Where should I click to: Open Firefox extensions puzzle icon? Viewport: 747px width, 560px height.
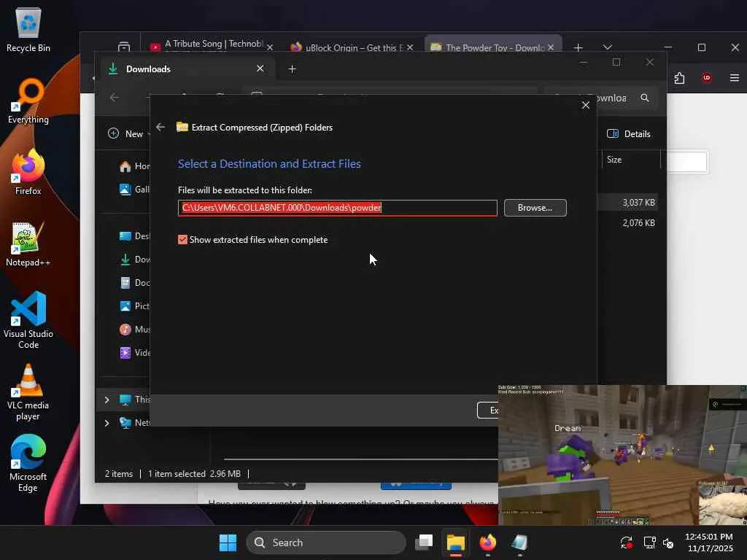679,77
